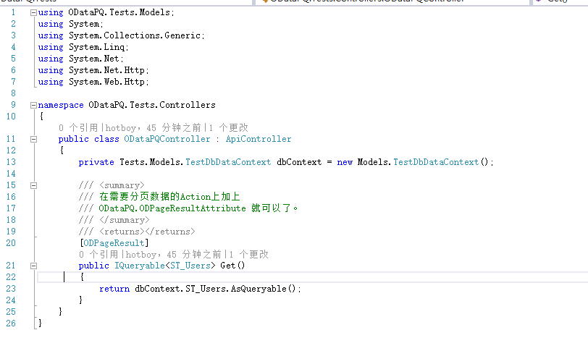
Task: Click the opening brace on line 12
Action: pyautogui.click(x=62, y=151)
